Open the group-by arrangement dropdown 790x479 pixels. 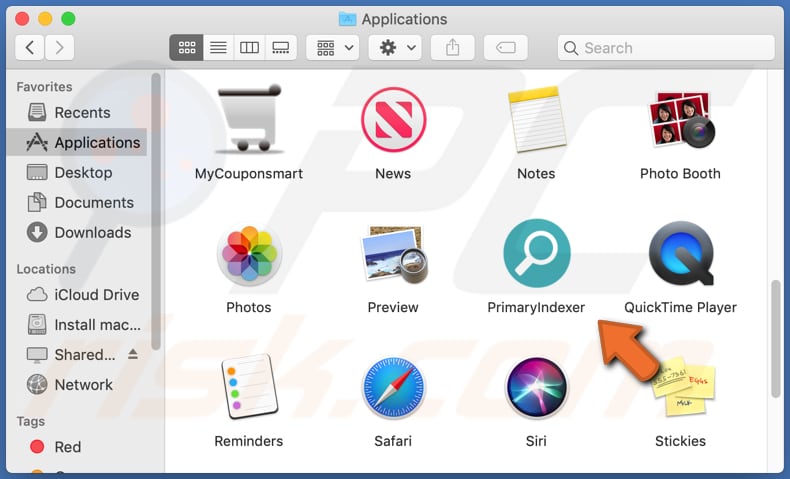click(x=334, y=47)
